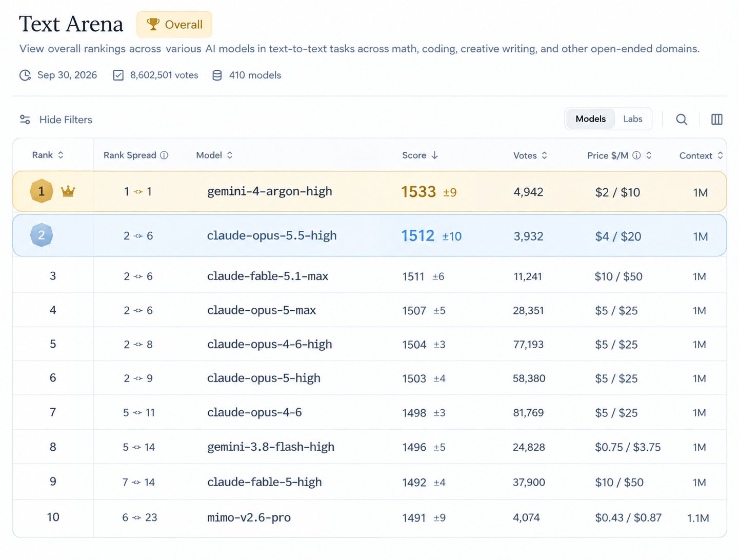Click the trophy icon in Overall badge
This screenshot has height=560, width=739.
[153, 24]
